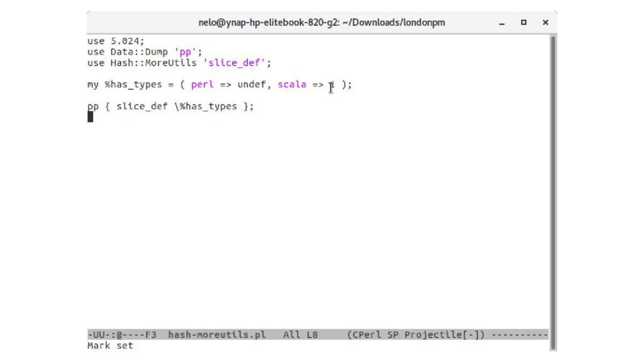Screen dimensions: 644x362
Task: Click the '-UU-:@----F3' mode line status indicator
Action: [x=122, y=334]
